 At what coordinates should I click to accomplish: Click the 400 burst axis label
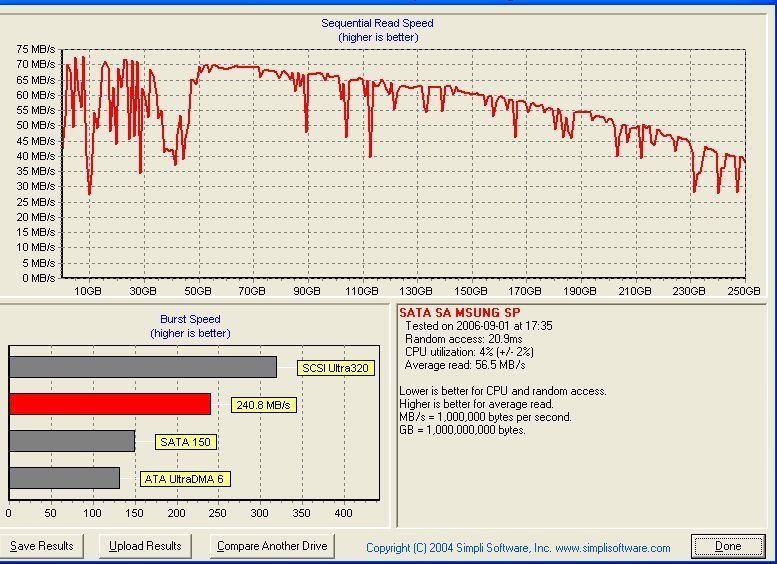coord(343,513)
